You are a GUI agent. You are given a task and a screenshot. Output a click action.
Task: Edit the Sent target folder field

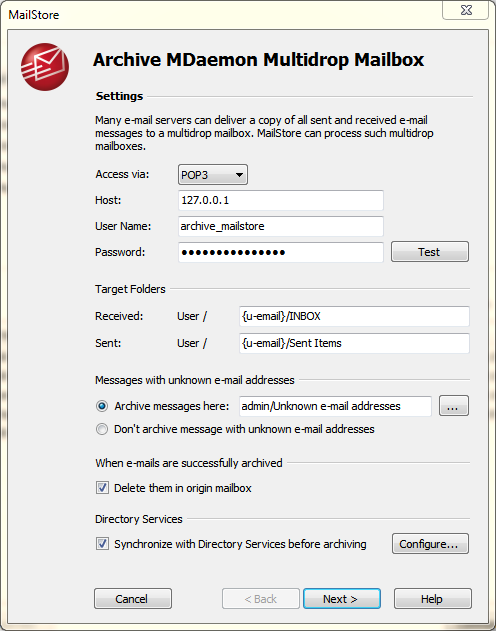(x=354, y=343)
